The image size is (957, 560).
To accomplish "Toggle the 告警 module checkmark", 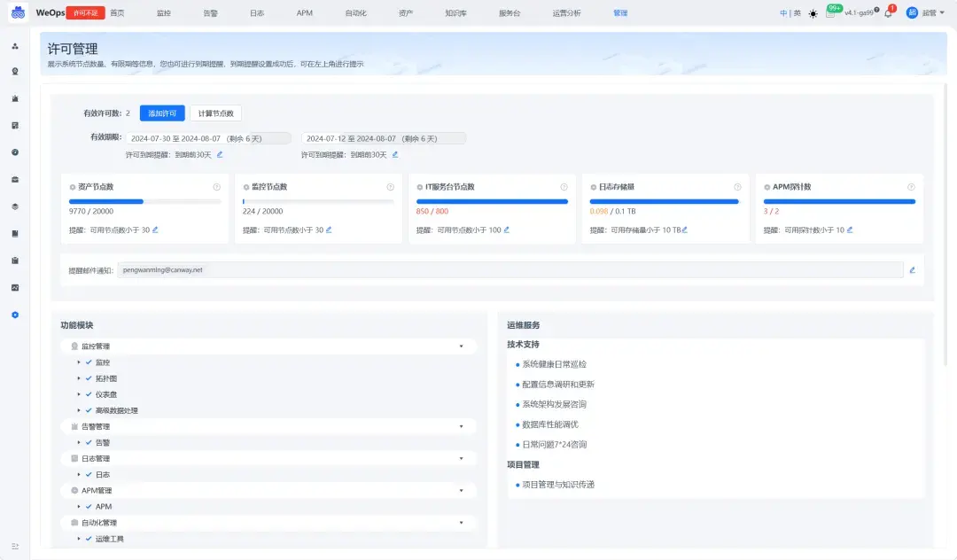I will [x=89, y=442].
